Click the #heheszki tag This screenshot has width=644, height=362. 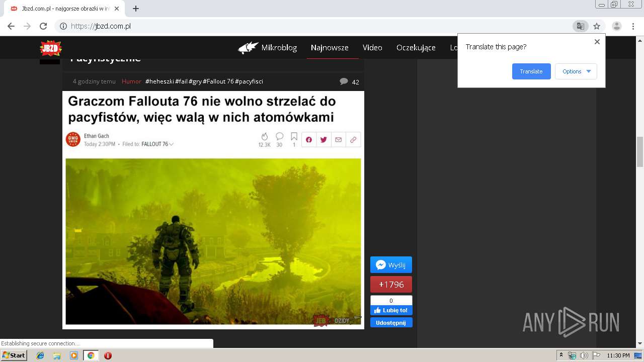click(159, 81)
